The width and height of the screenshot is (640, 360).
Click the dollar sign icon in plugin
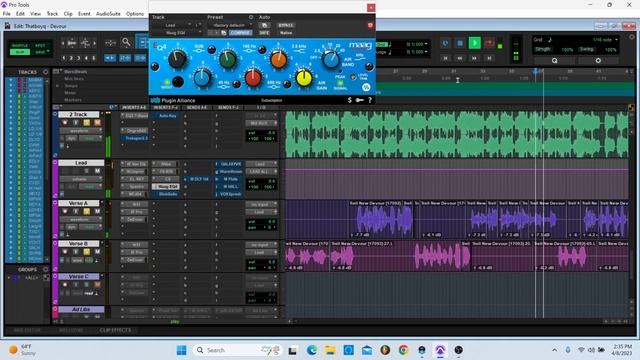[350, 100]
